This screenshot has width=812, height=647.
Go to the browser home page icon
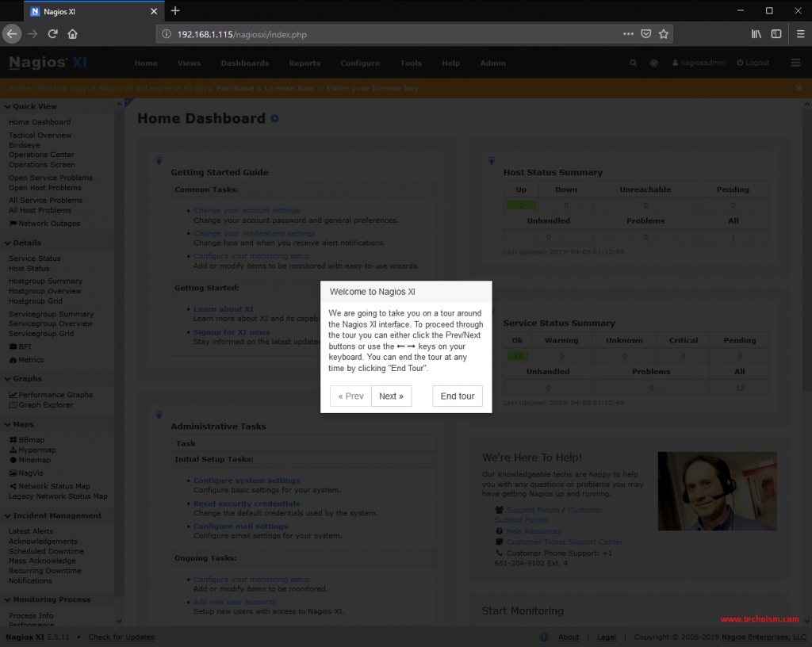point(72,34)
